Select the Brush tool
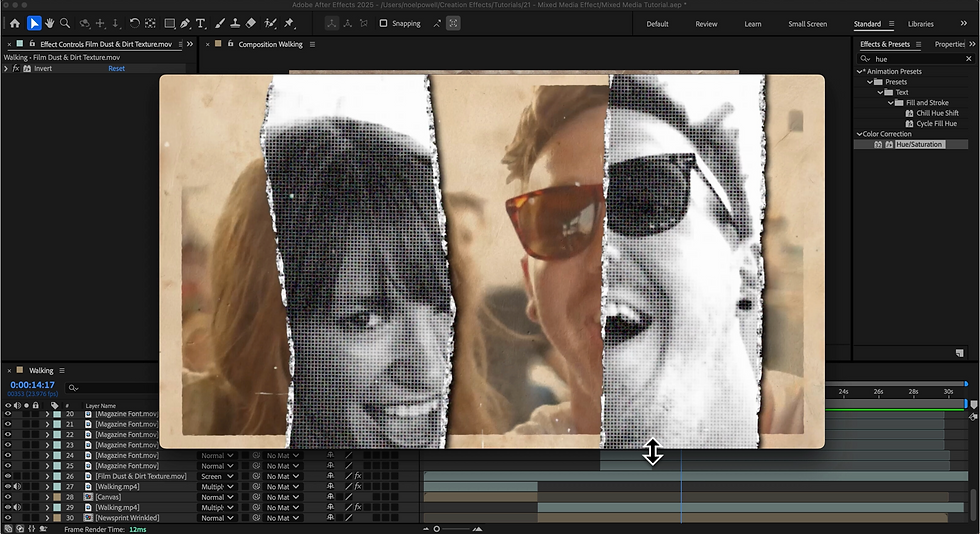This screenshot has width=980, height=534. point(220,24)
